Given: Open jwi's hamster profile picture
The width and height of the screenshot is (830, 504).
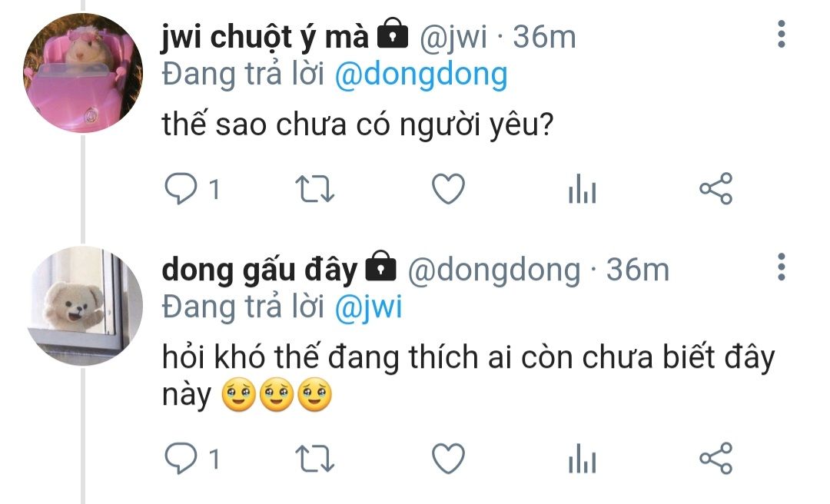Looking at the screenshot, I should click(x=83, y=73).
